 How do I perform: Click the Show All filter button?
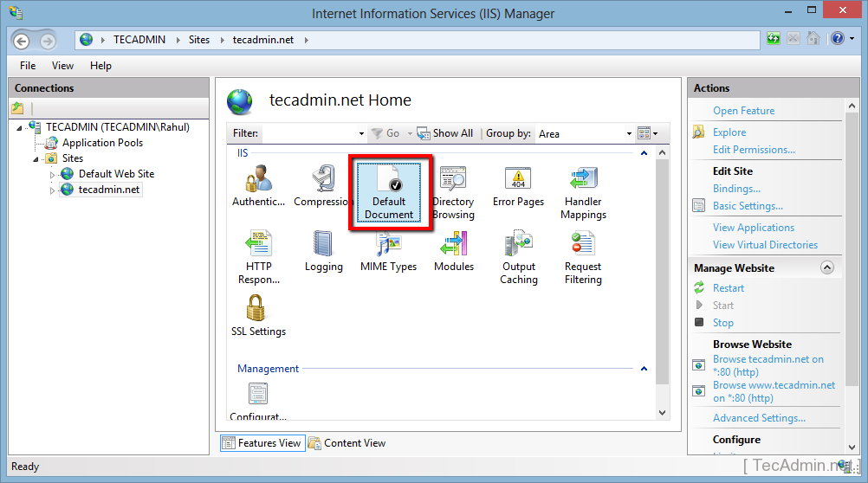pyautogui.click(x=445, y=133)
